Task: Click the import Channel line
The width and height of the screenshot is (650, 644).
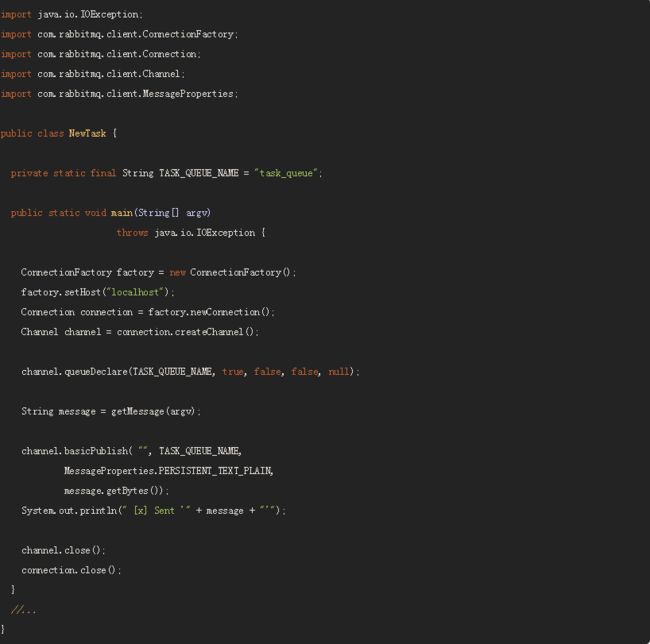Action: tap(93, 74)
